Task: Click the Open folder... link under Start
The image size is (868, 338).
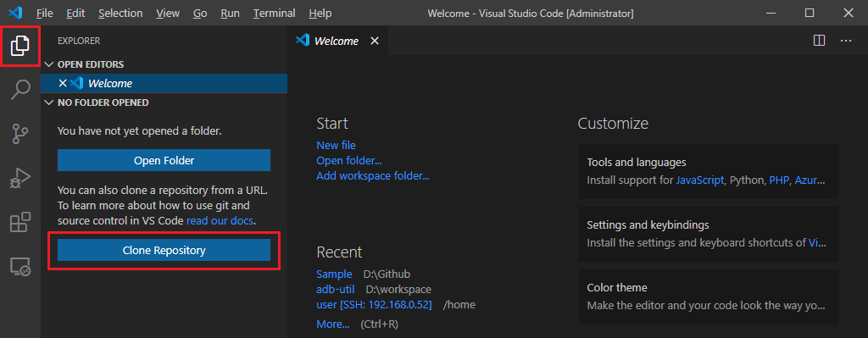Action: pos(349,160)
